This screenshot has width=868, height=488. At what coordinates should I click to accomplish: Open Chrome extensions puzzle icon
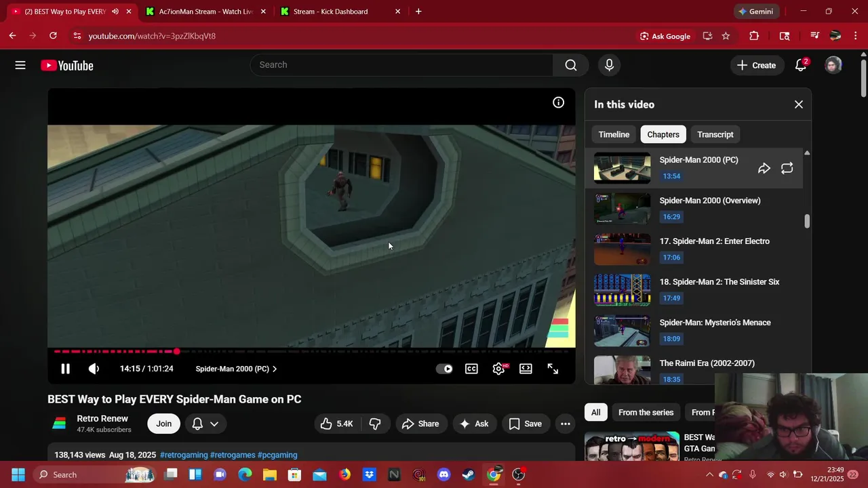click(x=754, y=36)
